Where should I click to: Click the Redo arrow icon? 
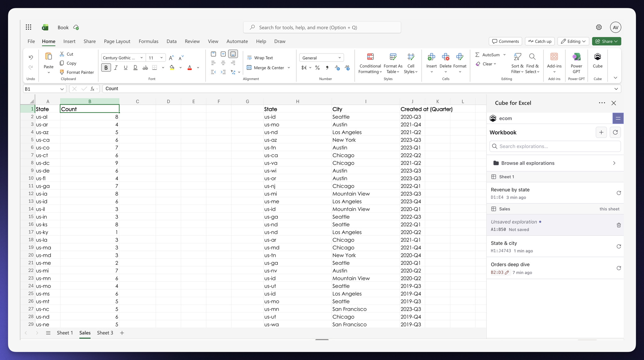pyautogui.click(x=31, y=67)
